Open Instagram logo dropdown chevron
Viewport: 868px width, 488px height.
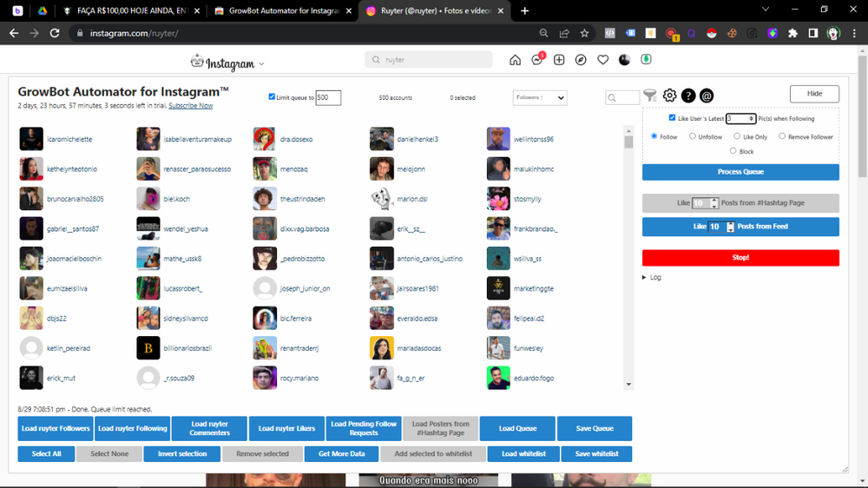tap(261, 64)
